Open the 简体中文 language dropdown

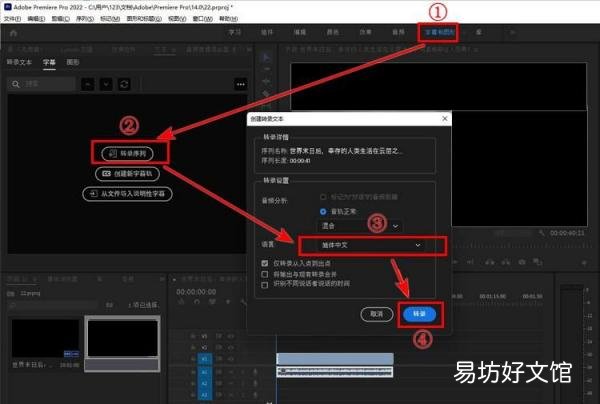coord(371,245)
